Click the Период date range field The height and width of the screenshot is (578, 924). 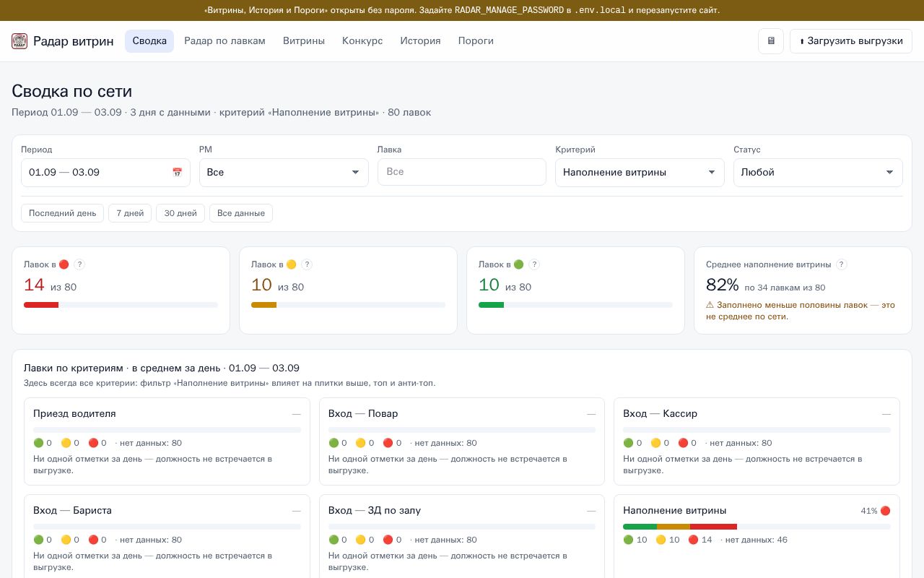(105, 173)
